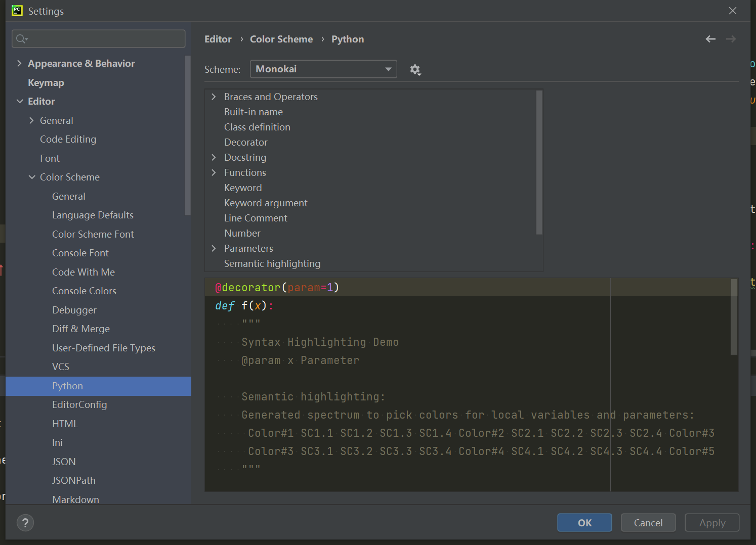Open Console Colors page
Viewport: 756px width, 545px height.
tap(85, 291)
